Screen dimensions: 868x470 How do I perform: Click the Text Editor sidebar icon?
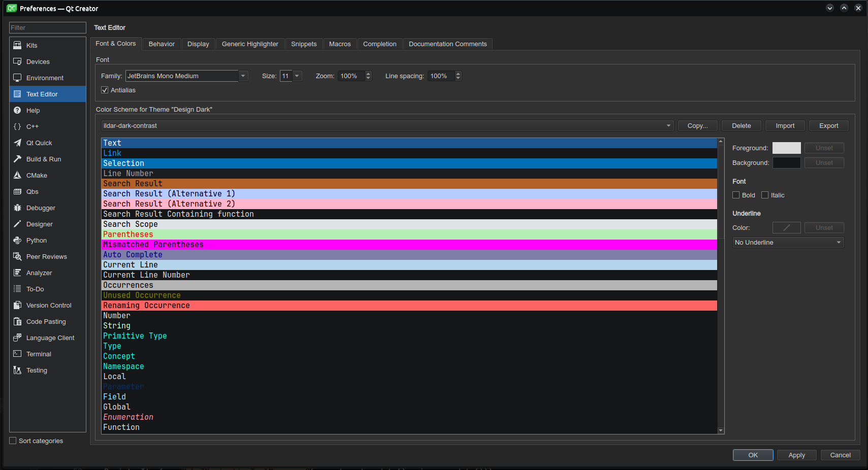click(x=17, y=94)
